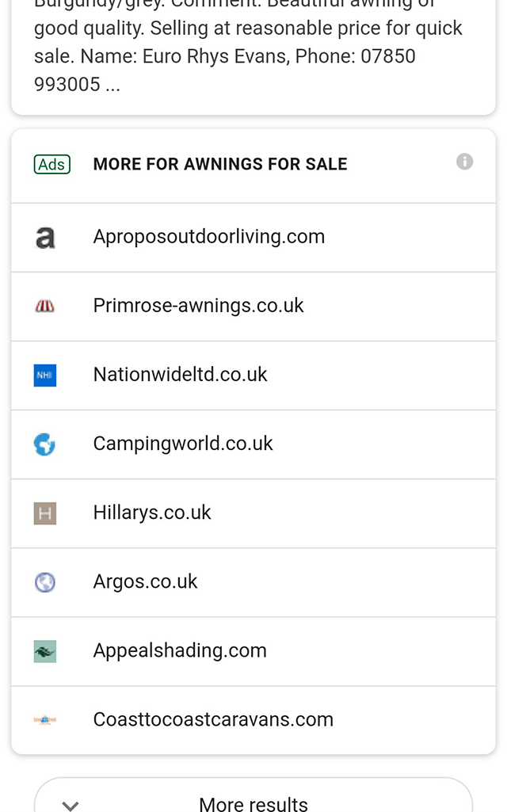Click the Argos globe favicon
Image resolution: width=507 pixels, height=812 pixels.
pyautogui.click(x=45, y=582)
